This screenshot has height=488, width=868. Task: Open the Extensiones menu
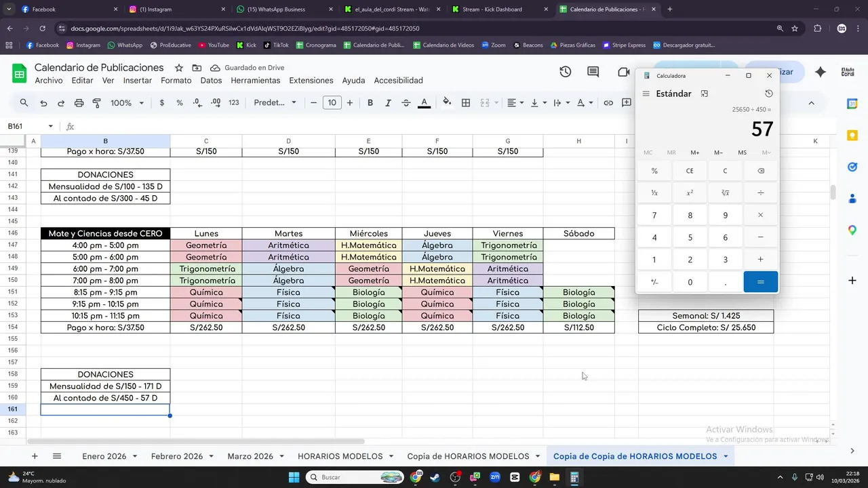[311, 80]
